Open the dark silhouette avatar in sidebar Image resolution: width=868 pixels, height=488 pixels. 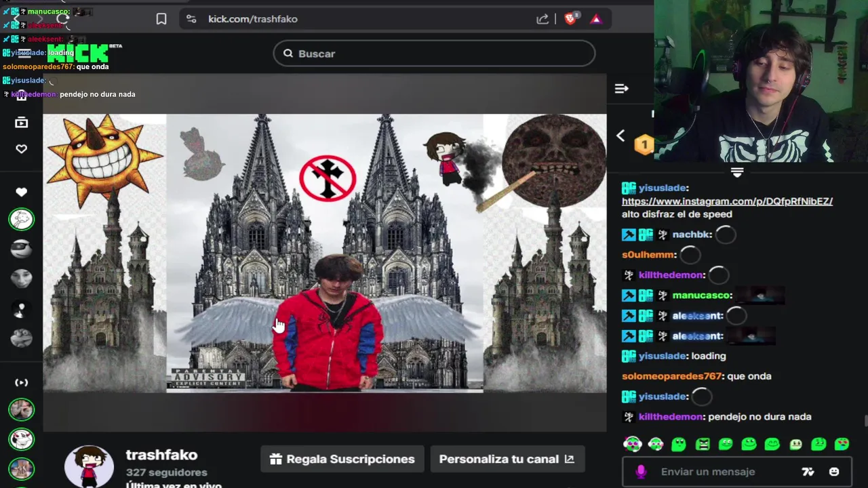click(x=21, y=308)
